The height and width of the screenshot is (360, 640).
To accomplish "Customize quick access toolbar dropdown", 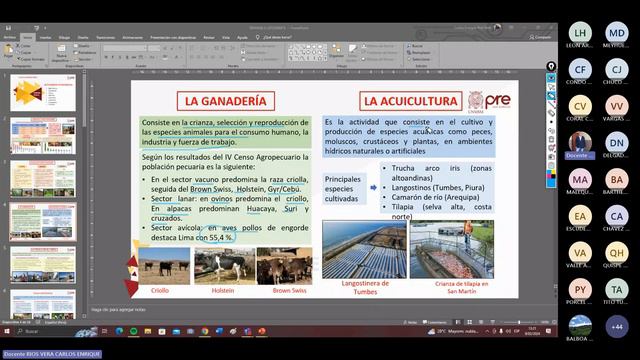I will click(45, 28).
